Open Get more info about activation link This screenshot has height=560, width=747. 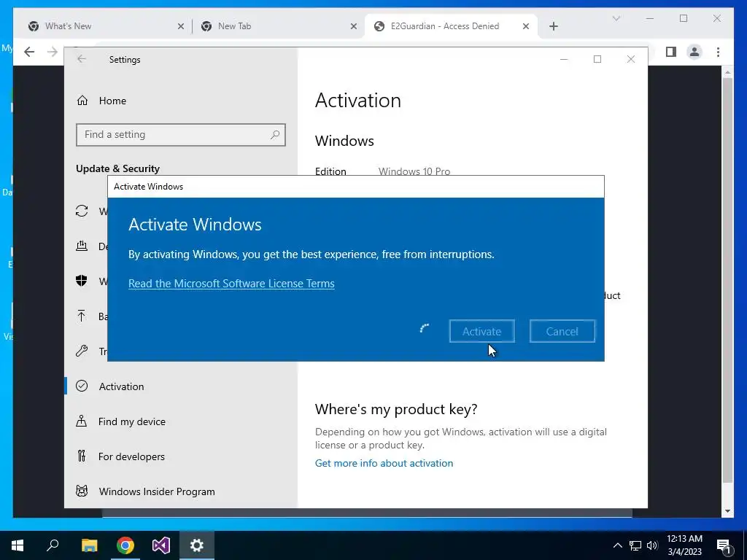(x=384, y=463)
